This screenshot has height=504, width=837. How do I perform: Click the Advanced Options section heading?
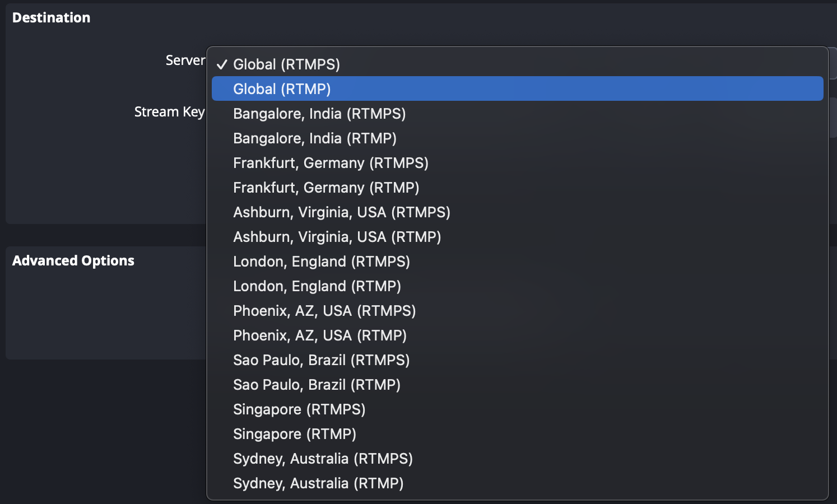point(73,261)
